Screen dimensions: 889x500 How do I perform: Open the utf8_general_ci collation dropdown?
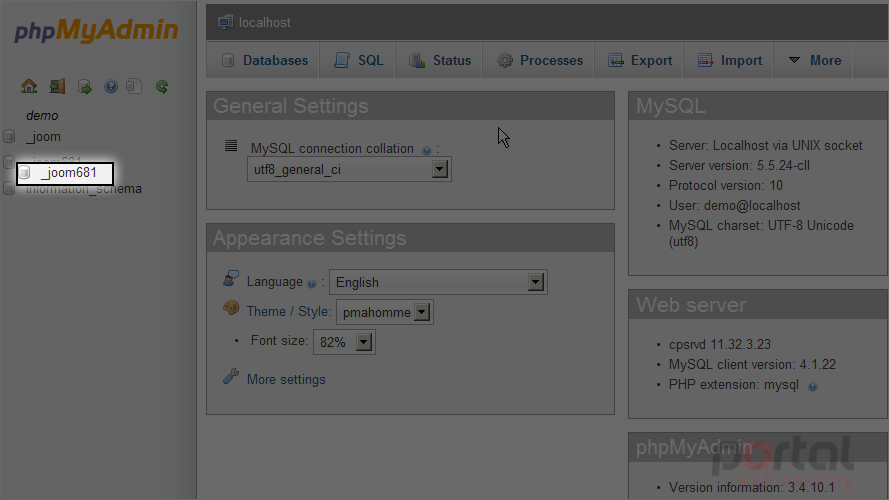point(349,170)
